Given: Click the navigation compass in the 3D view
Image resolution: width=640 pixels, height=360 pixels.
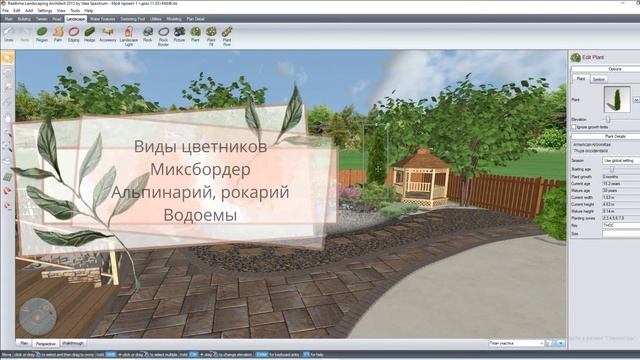Looking at the screenshot, I should [x=38, y=317].
